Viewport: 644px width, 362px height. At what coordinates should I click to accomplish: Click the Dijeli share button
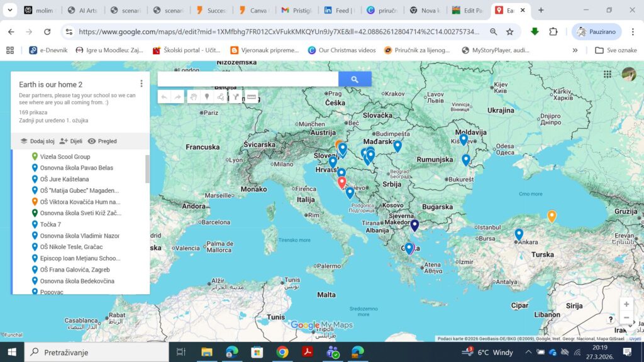click(x=70, y=141)
